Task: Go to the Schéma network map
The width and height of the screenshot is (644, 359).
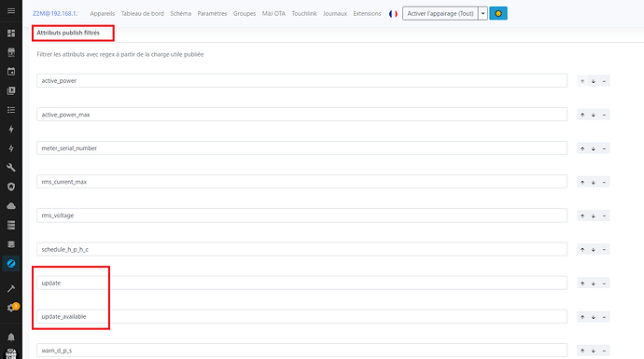Action: click(x=181, y=14)
